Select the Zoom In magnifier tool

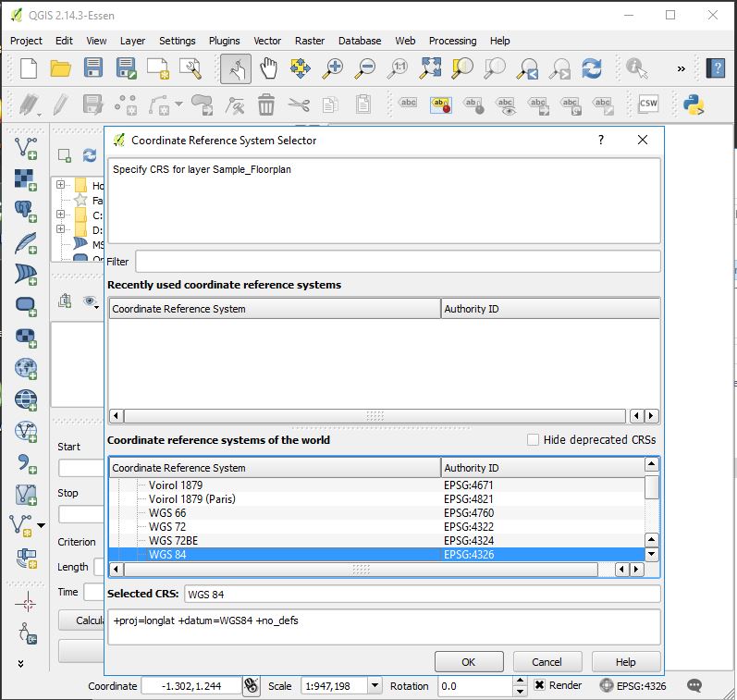tap(333, 68)
